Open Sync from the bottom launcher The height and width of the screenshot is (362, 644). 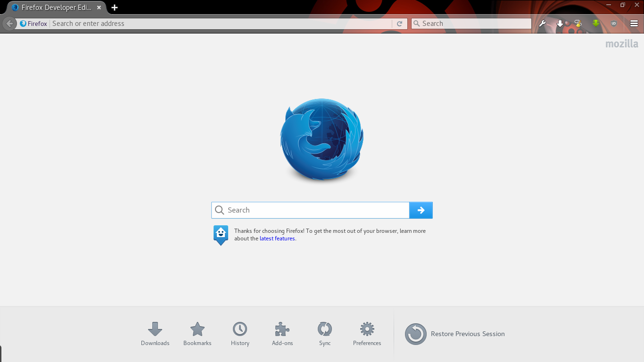[325, 334]
